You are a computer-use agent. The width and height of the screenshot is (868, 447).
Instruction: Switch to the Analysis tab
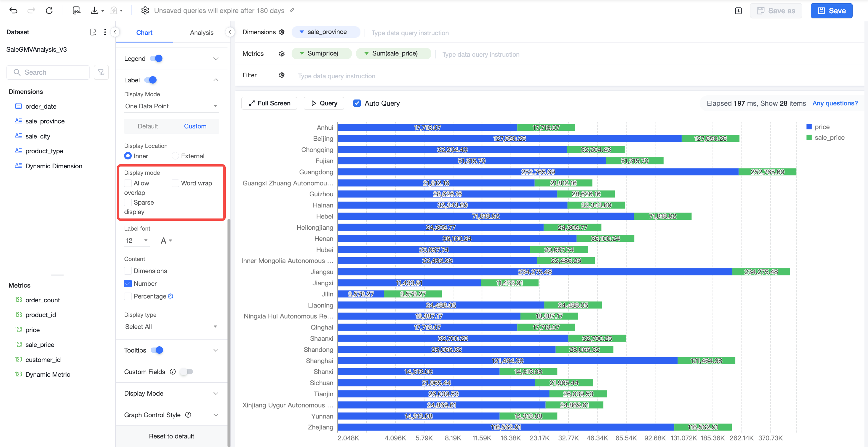(201, 32)
